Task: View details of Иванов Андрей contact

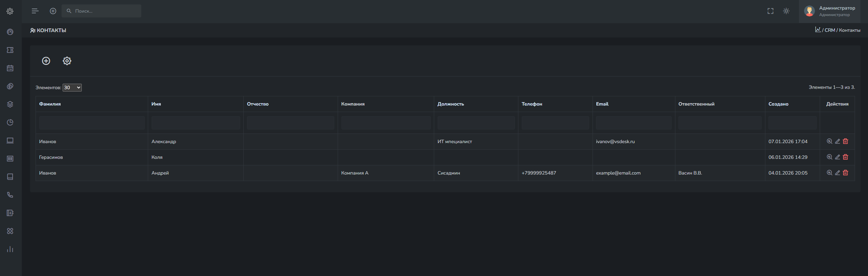Action: point(829,173)
